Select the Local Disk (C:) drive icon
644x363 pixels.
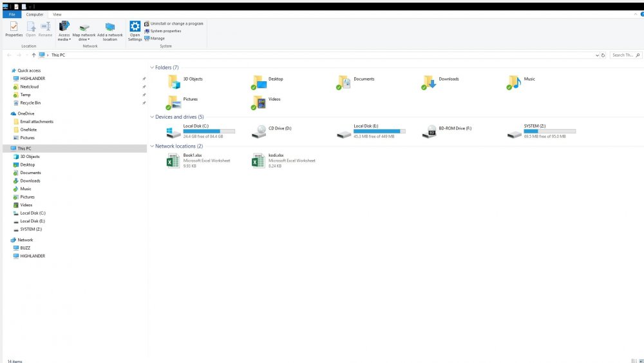[x=173, y=132]
